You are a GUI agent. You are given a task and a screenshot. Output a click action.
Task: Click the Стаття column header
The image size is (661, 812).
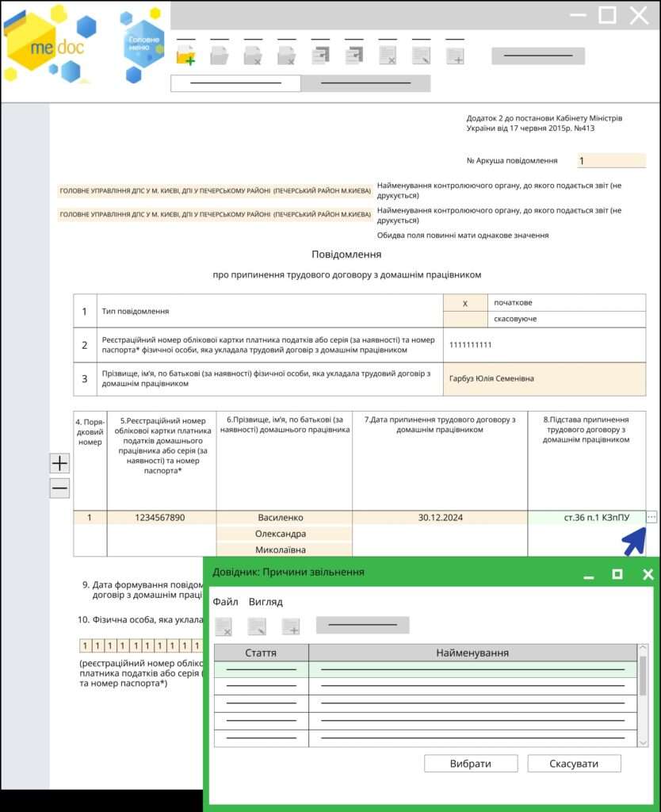coord(261,653)
